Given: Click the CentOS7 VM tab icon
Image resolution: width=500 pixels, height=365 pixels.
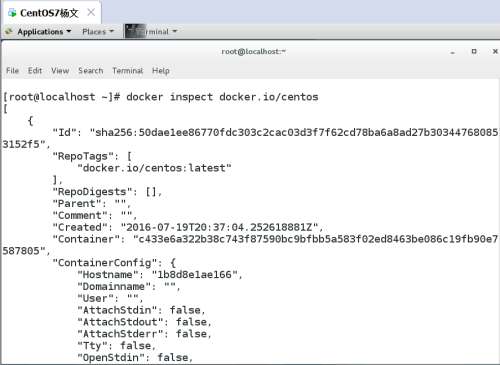Looking at the screenshot, I should (12, 13).
